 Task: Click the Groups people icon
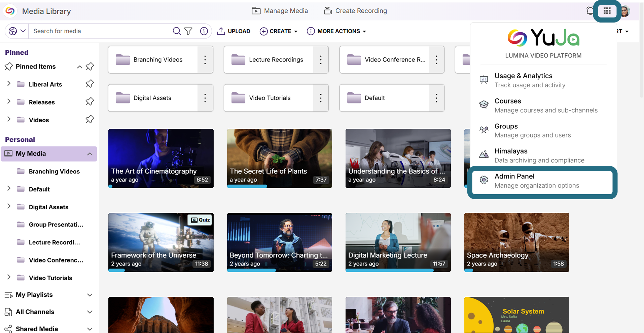click(x=484, y=130)
